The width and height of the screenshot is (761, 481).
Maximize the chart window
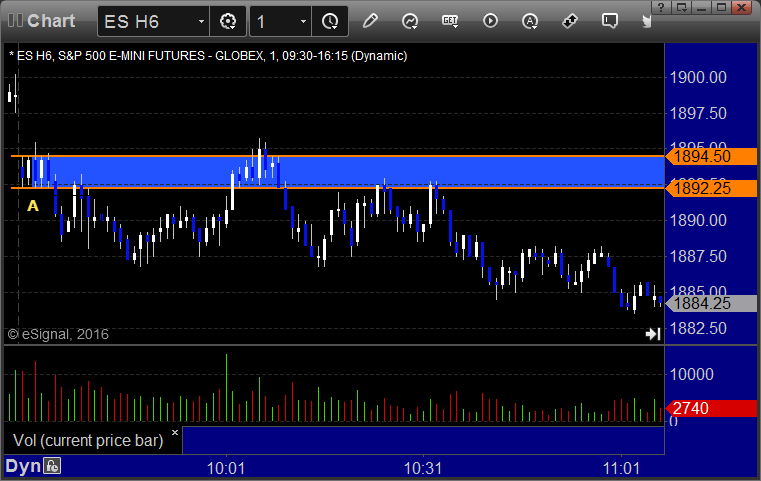tap(722, 7)
